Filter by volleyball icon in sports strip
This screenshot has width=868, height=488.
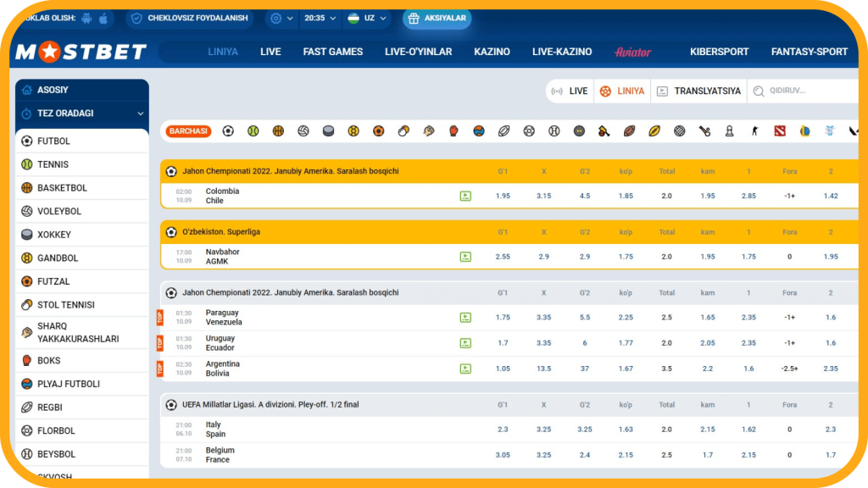click(x=303, y=131)
